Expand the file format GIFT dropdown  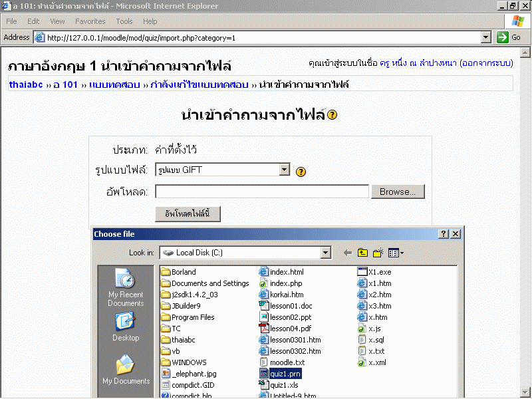point(285,170)
